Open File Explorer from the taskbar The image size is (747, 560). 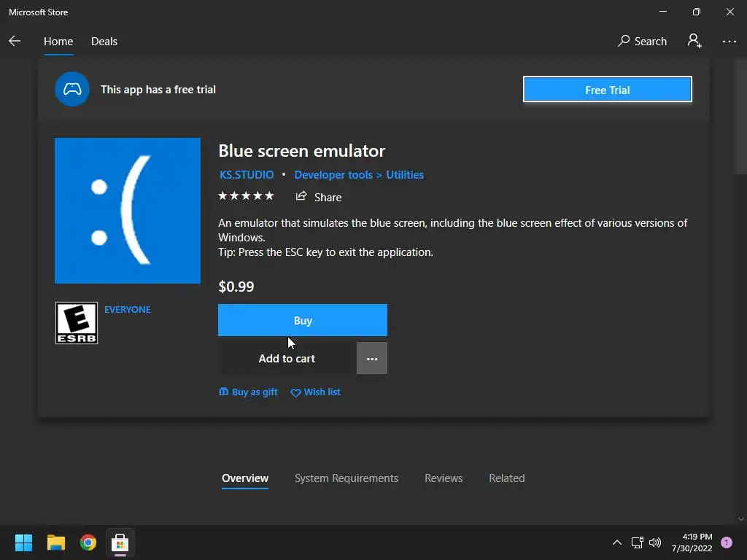point(55,542)
